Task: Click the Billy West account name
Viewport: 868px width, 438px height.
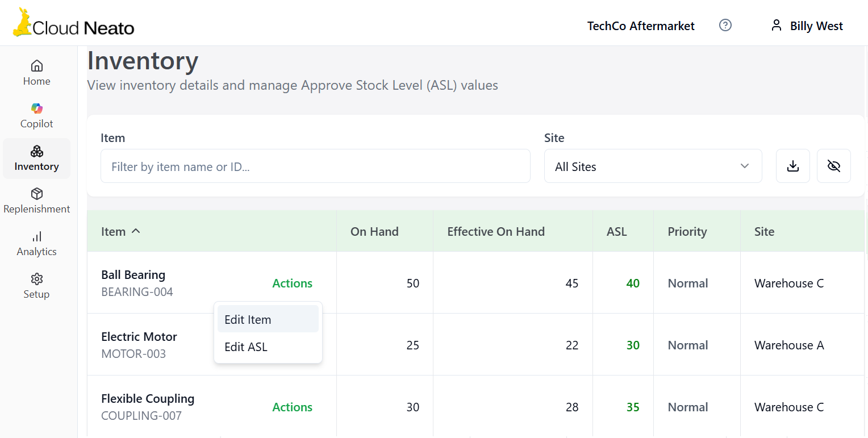Action: pyautogui.click(x=816, y=26)
